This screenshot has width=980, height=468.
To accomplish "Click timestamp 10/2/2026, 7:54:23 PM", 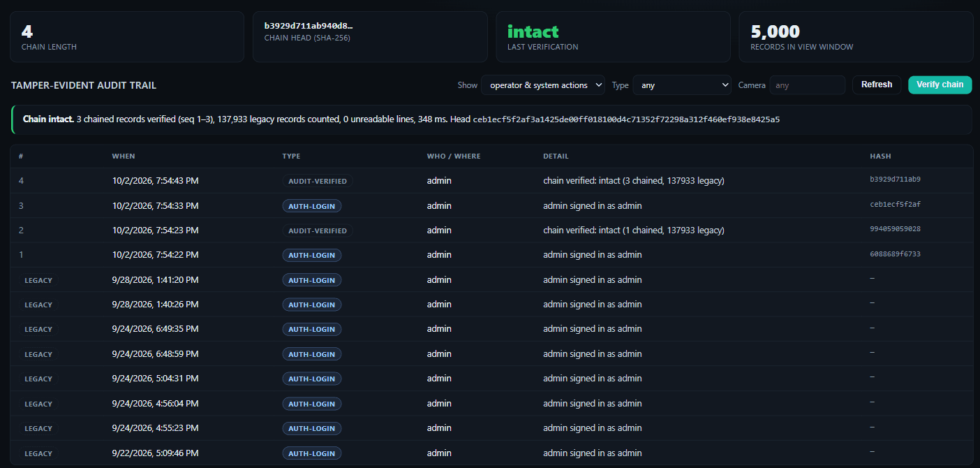I will click(155, 230).
